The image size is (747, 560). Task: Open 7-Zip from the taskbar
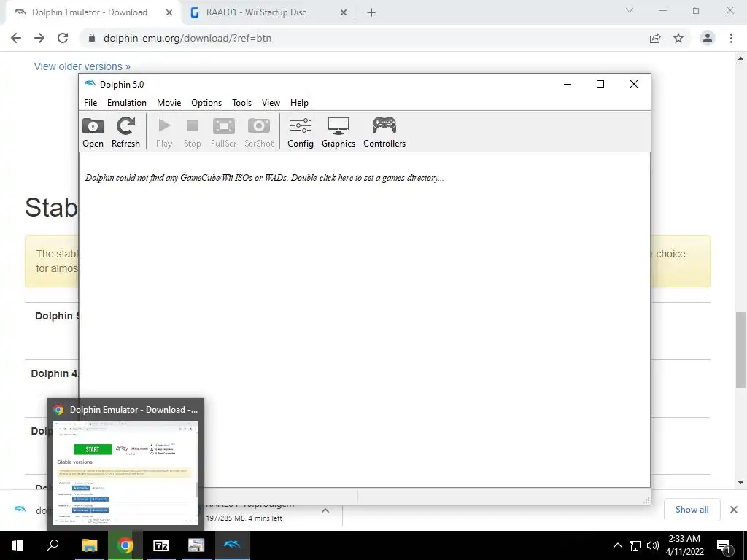tap(161, 545)
